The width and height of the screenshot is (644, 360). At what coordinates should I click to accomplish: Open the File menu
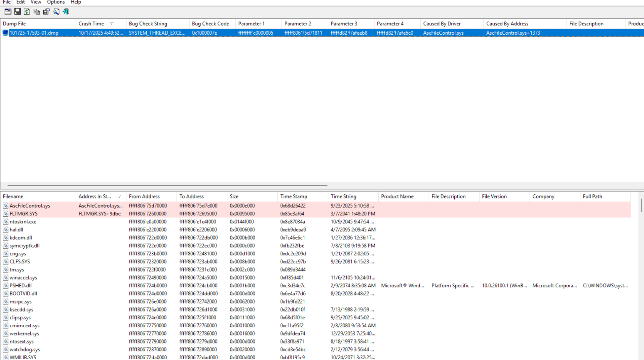pos(7,2)
